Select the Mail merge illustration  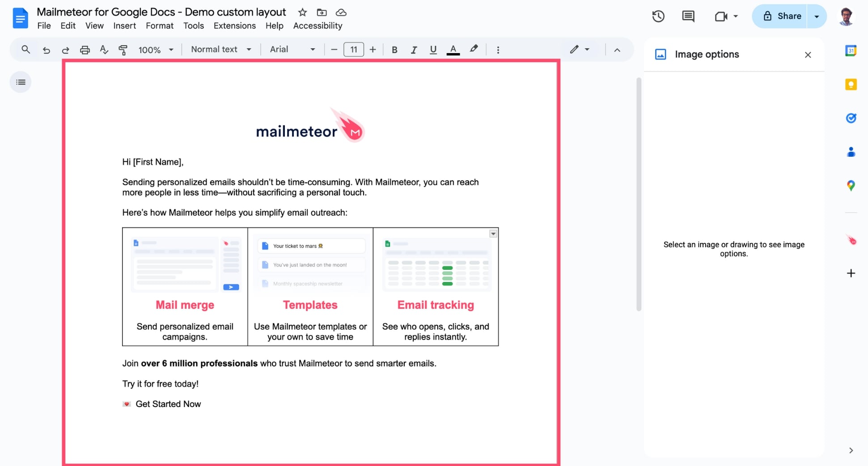pos(185,264)
